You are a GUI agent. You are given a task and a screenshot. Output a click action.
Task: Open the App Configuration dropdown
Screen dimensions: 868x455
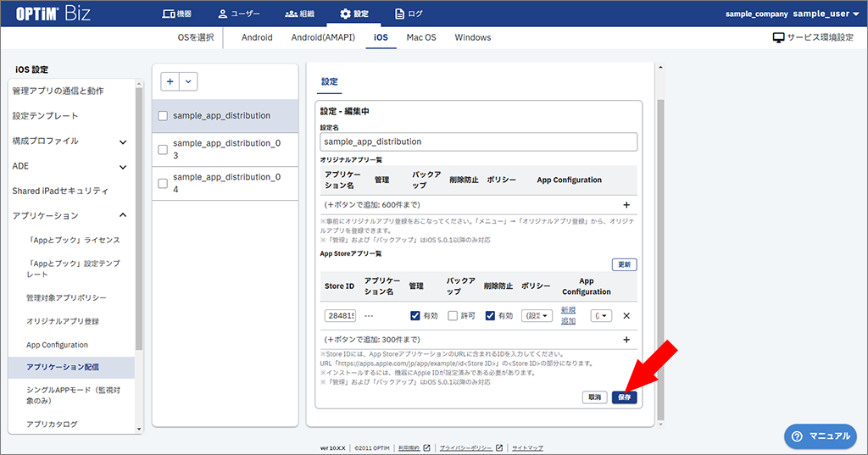tap(601, 315)
